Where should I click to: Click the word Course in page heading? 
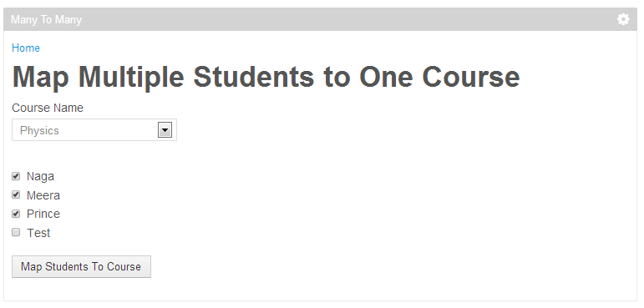tap(470, 77)
